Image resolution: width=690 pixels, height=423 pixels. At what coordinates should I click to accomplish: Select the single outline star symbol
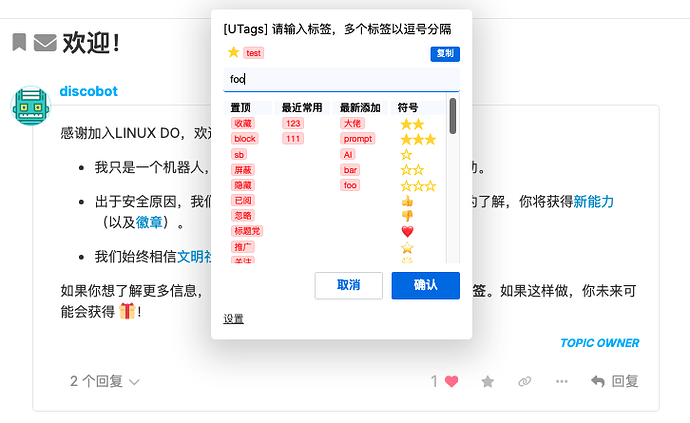[406, 155]
